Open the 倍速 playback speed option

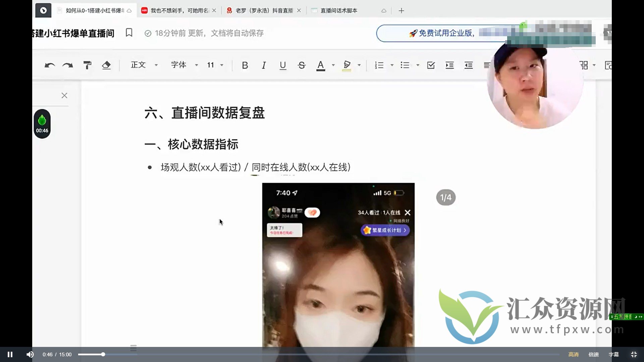click(x=593, y=354)
